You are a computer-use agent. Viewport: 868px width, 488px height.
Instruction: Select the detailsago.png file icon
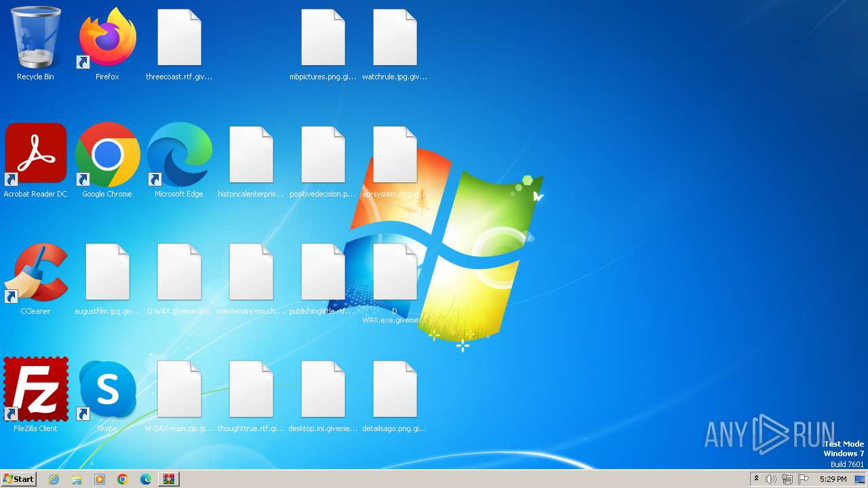click(395, 390)
